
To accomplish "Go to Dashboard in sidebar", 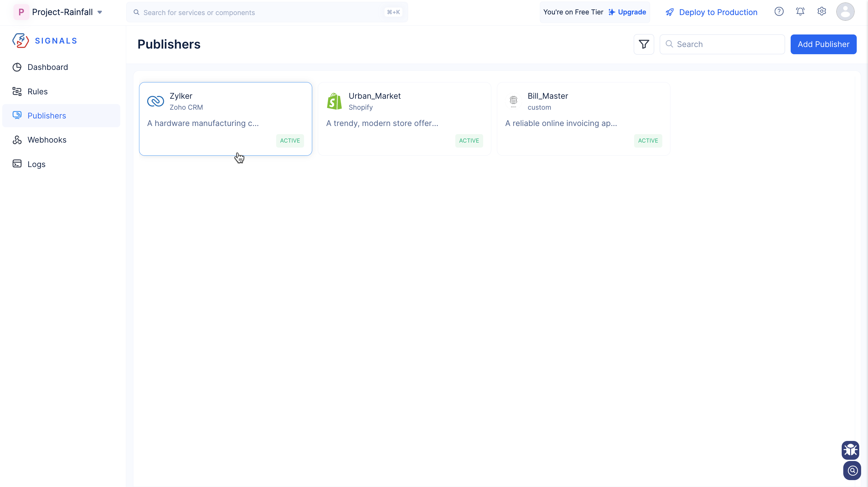I will pos(48,67).
